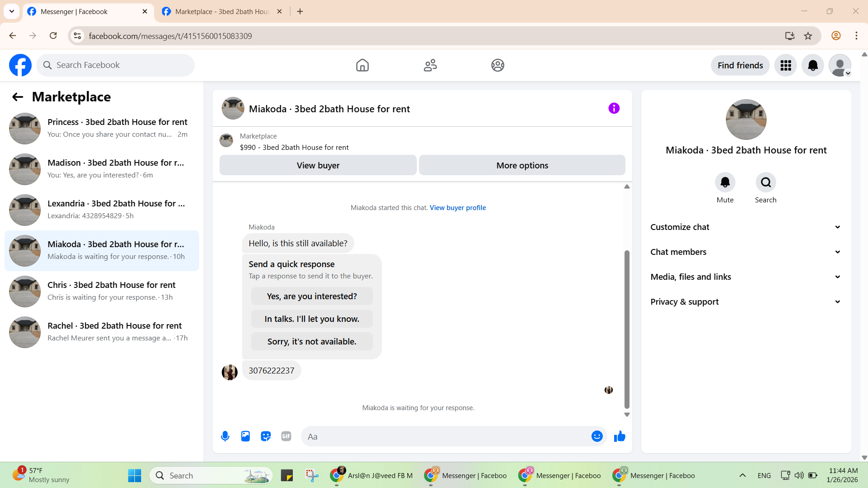This screenshot has height=488, width=868.
Task: Attach a photo using the image icon
Action: tap(245, 436)
